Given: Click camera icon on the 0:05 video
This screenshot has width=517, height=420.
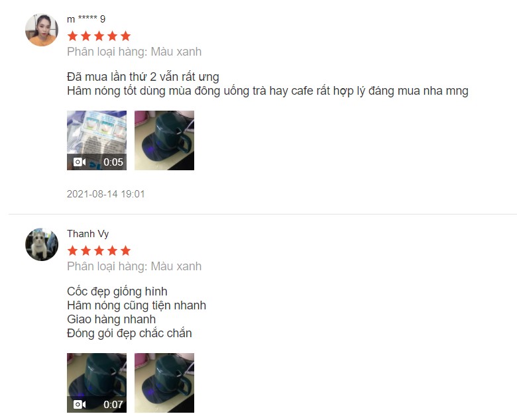Looking at the screenshot, I should click(80, 162).
